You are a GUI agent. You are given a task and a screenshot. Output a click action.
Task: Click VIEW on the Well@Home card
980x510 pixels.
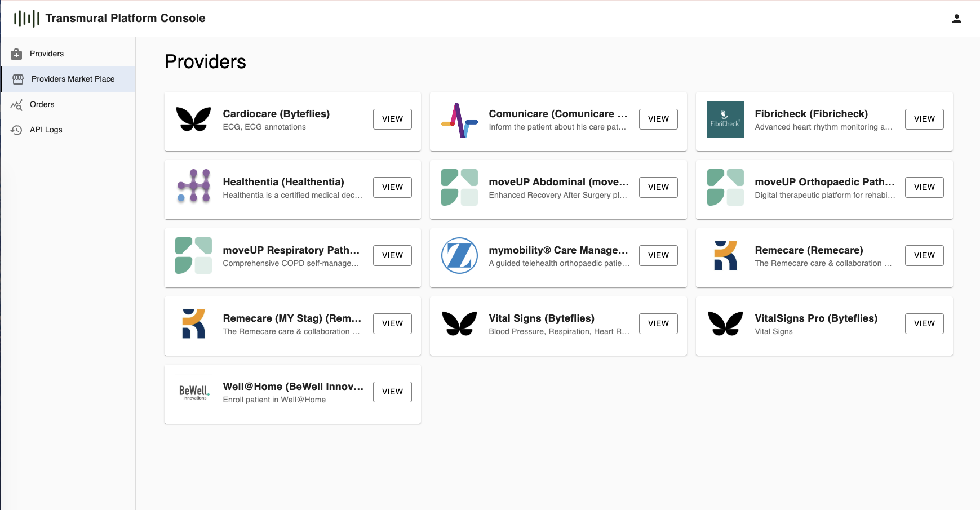[x=392, y=392]
